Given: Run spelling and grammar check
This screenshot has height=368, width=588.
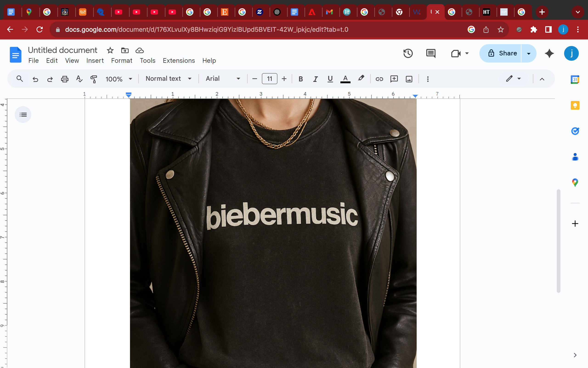Looking at the screenshot, I should [x=79, y=79].
